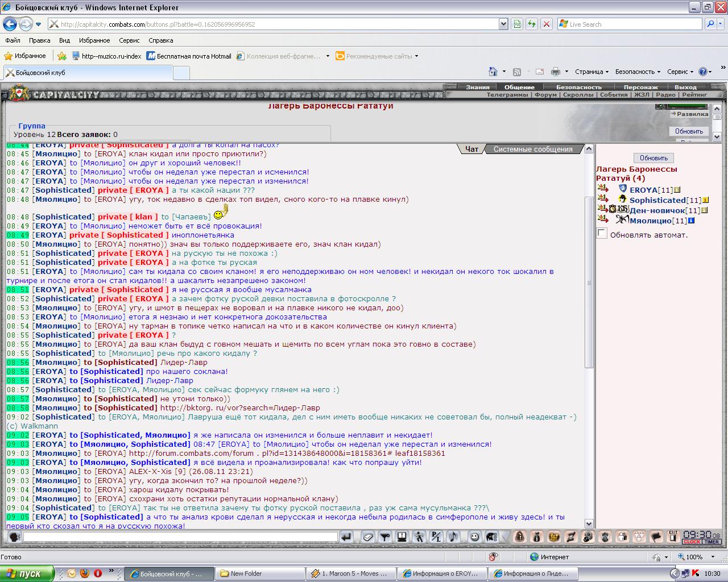Open blue info icon next to Мяолицио

pos(691,221)
